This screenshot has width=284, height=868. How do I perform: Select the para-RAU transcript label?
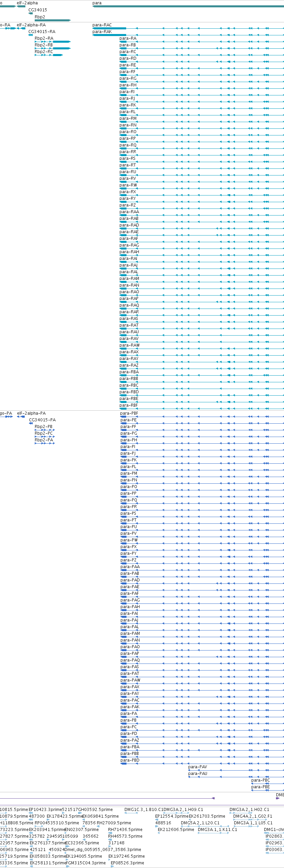coord(129,332)
